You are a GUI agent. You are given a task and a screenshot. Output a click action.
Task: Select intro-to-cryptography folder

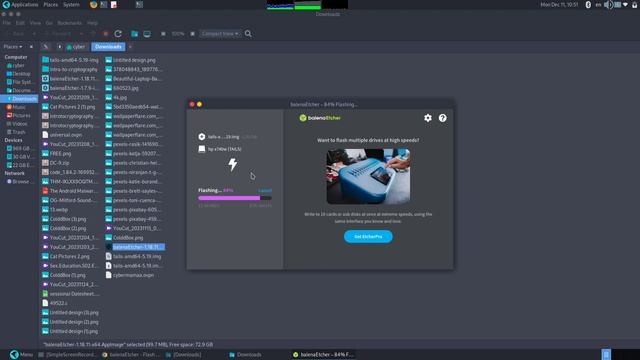tap(70, 69)
